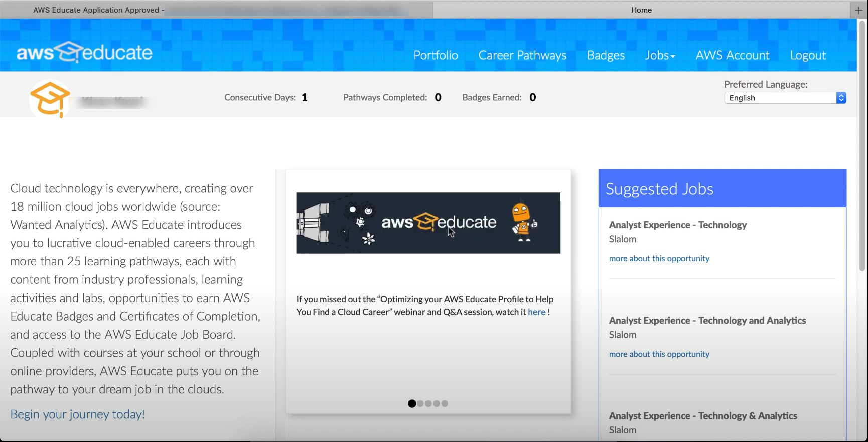Click the 'Analyst Experience - Technology' job title

coord(678,225)
